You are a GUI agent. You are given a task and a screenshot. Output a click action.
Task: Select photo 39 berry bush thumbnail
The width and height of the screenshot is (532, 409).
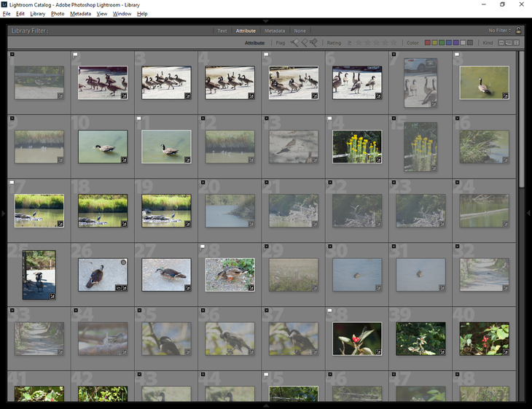click(x=420, y=339)
